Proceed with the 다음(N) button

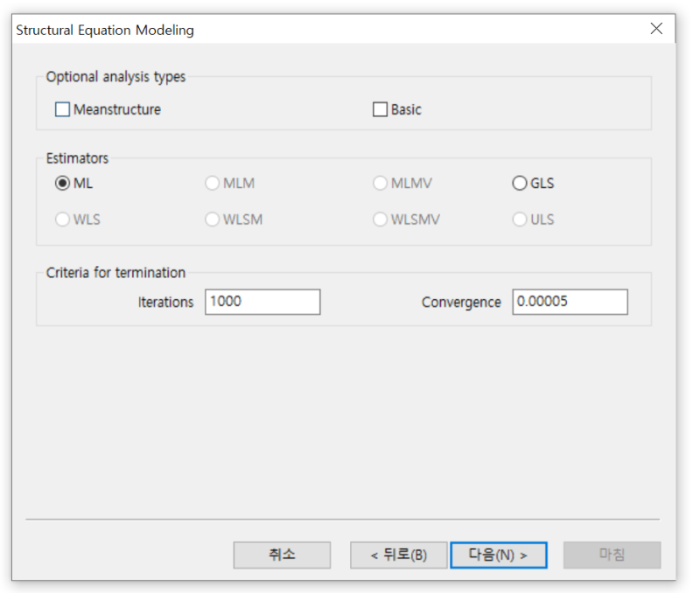(499, 555)
